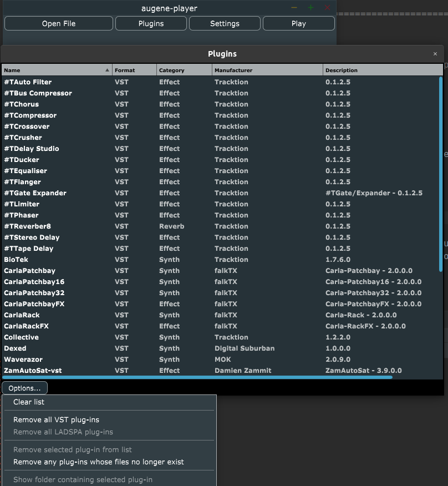Sort by the Category column header

184,70
